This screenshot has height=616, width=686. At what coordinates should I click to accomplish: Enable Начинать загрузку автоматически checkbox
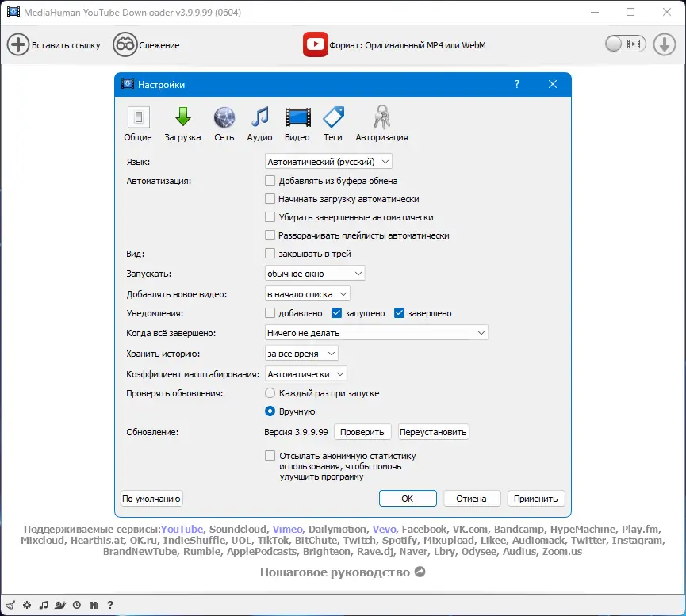(270, 199)
